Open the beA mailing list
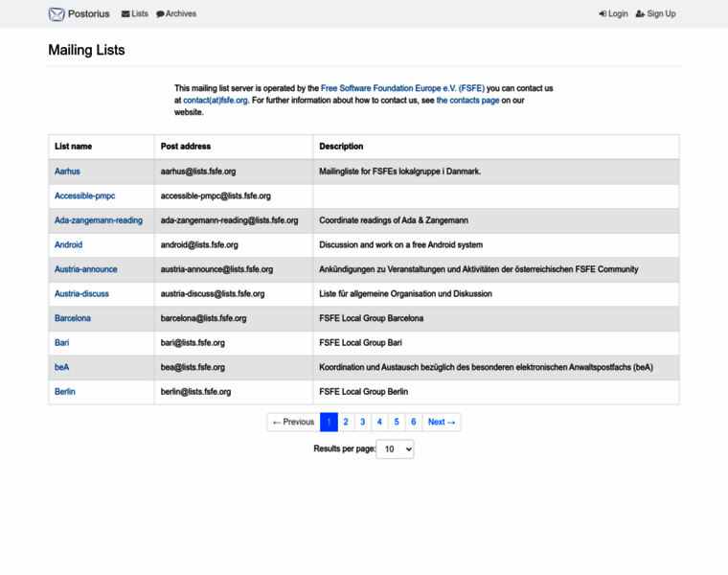Screen dimensions: 728x575 61,367
